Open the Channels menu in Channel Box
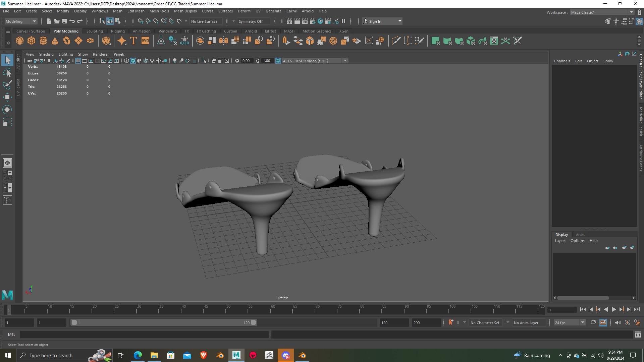Viewport: 644px width, 362px height. point(562,61)
